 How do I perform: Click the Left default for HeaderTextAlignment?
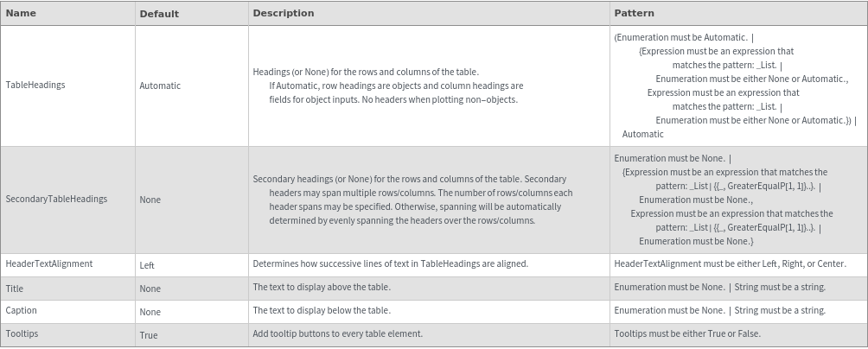click(147, 265)
